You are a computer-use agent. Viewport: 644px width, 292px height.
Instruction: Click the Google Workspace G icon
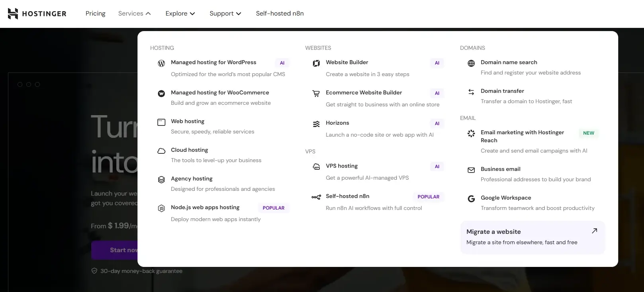tap(471, 198)
